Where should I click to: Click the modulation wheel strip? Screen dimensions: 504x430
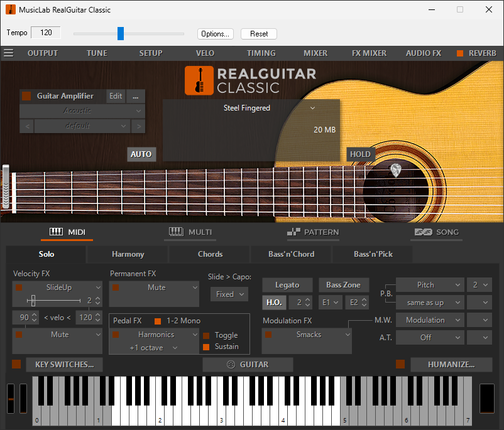23,398
